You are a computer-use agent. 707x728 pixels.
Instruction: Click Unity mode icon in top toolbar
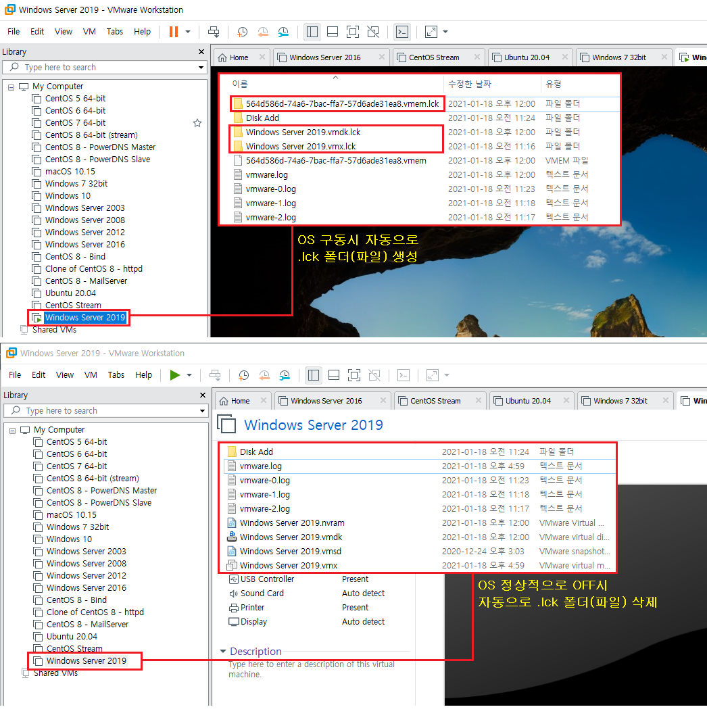tap(373, 32)
